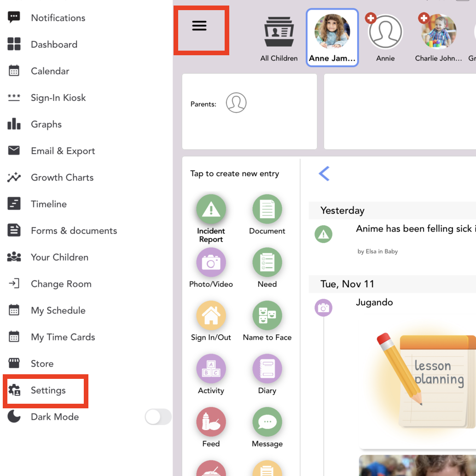Create a new Diary entry
This screenshot has width=476, height=476.
click(x=267, y=374)
